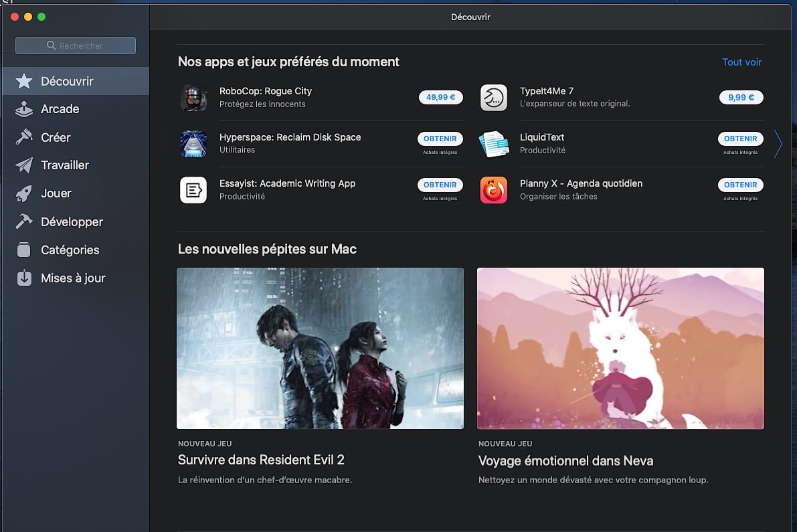Buy RoboCop for 49,99 €
797x532 pixels.
pyautogui.click(x=441, y=97)
